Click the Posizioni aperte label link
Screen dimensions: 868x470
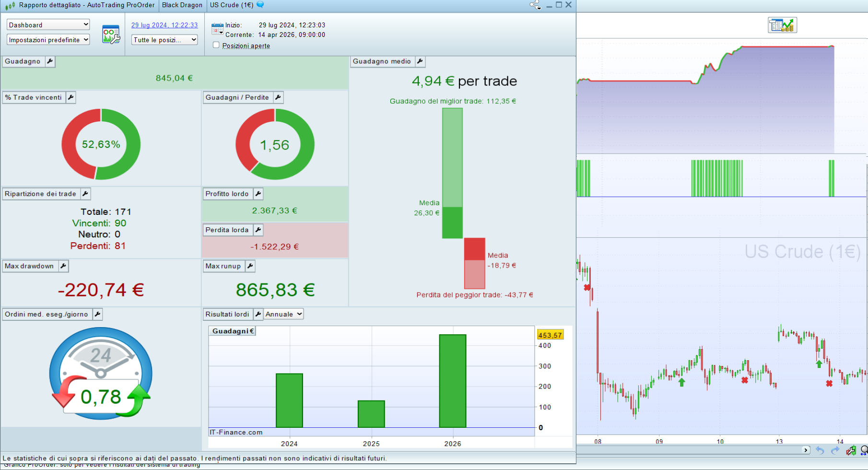(246, 46)
